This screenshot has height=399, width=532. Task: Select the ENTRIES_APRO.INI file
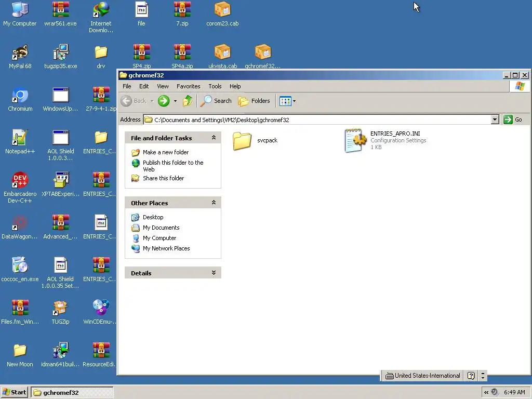coord(385,140)
